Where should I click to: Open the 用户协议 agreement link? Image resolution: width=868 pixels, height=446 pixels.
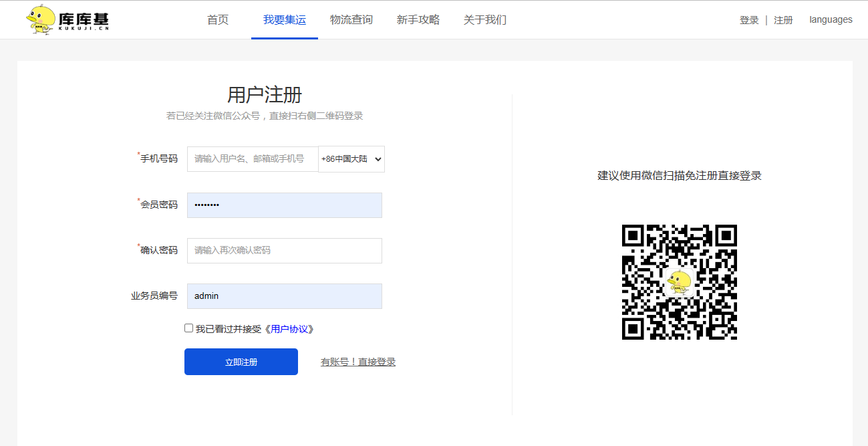291,329
